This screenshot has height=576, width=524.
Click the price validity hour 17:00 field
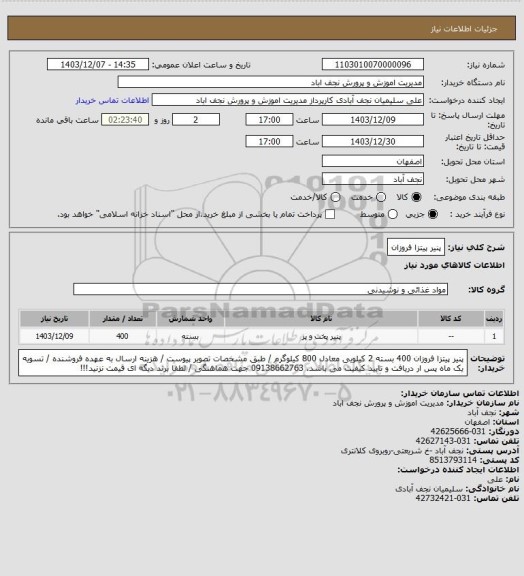[x=269, y=141]
